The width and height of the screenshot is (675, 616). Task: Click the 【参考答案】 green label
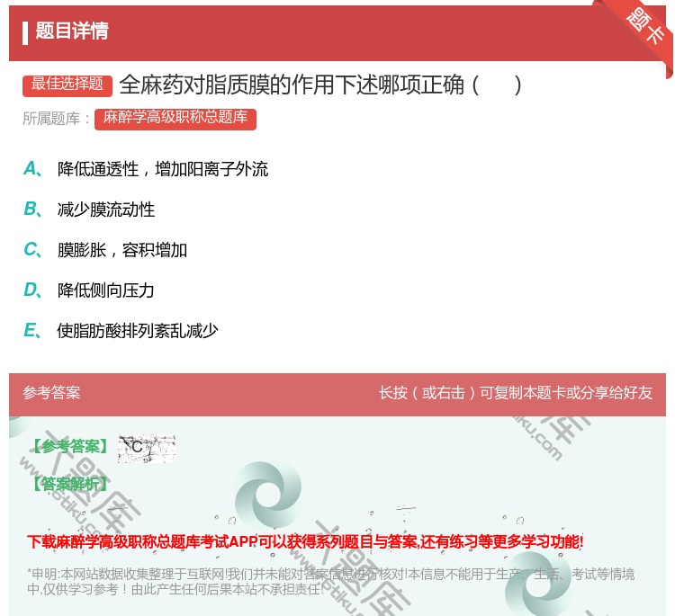(x=70, y=447)
